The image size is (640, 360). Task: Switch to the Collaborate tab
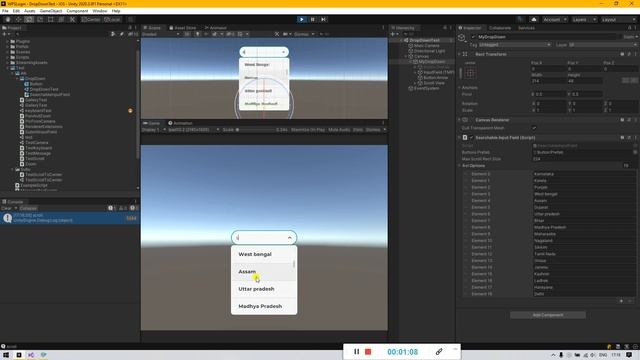[x=500, y=28]
